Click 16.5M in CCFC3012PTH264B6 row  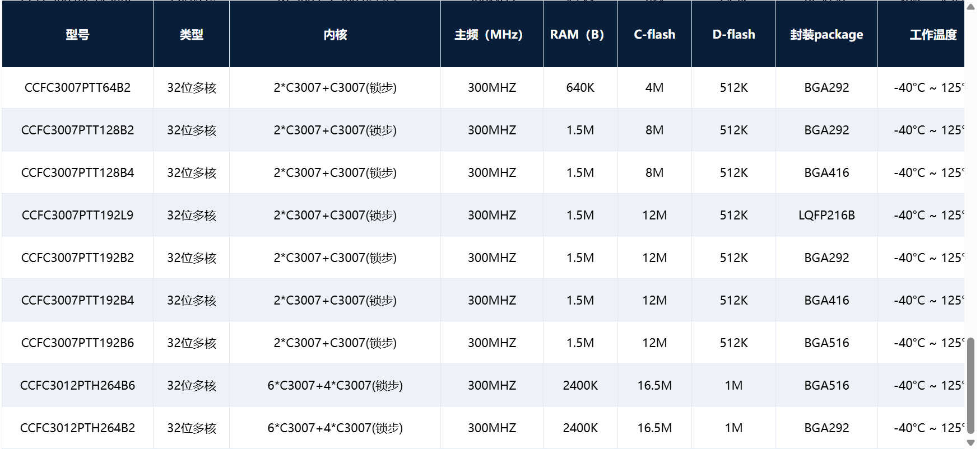point(654,386)
